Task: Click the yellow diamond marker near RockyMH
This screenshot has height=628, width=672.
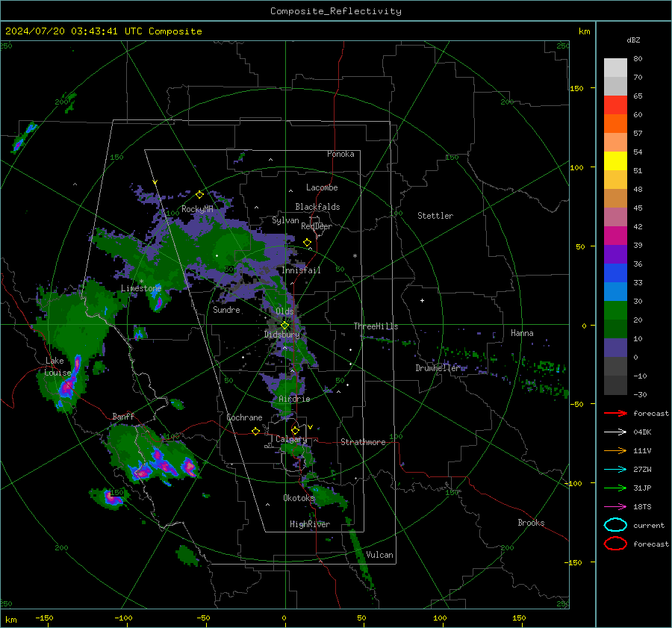Action: [199, 195]
